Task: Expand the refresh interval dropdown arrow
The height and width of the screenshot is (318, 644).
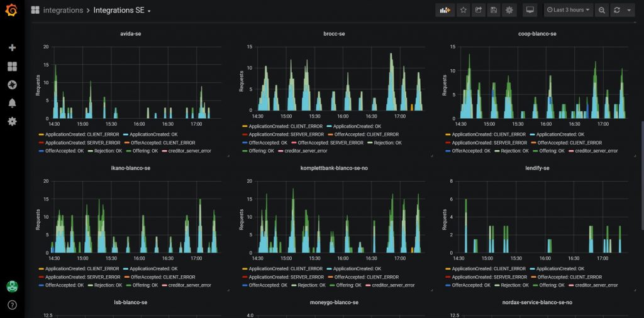Action: [x=629, y=10]
